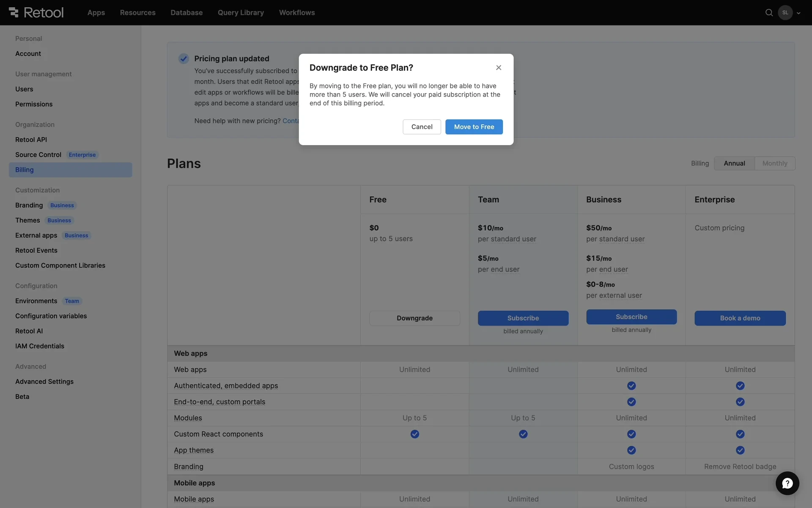812x508 pixels.
Task: Open the SL user avatar menu
Action: point(785,13)
